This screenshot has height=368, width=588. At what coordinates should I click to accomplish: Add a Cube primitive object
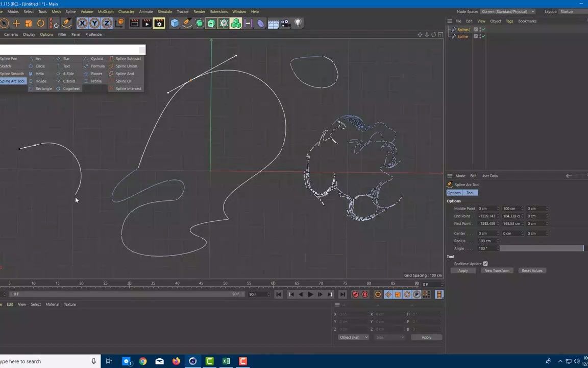(x=175, y=24)
